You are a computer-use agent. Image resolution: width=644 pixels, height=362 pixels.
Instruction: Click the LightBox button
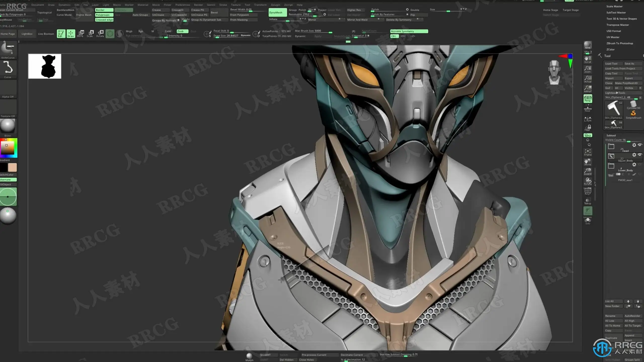point(27,34)
